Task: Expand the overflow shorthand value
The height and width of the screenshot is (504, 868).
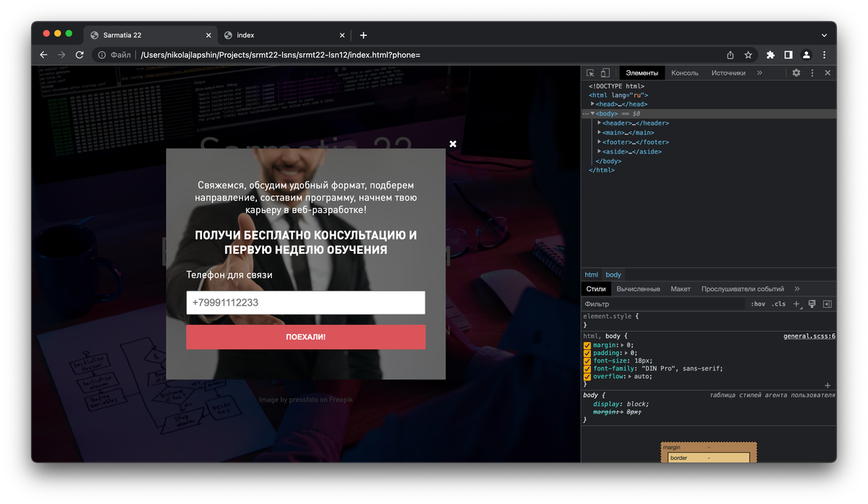Action: (630, 377)
